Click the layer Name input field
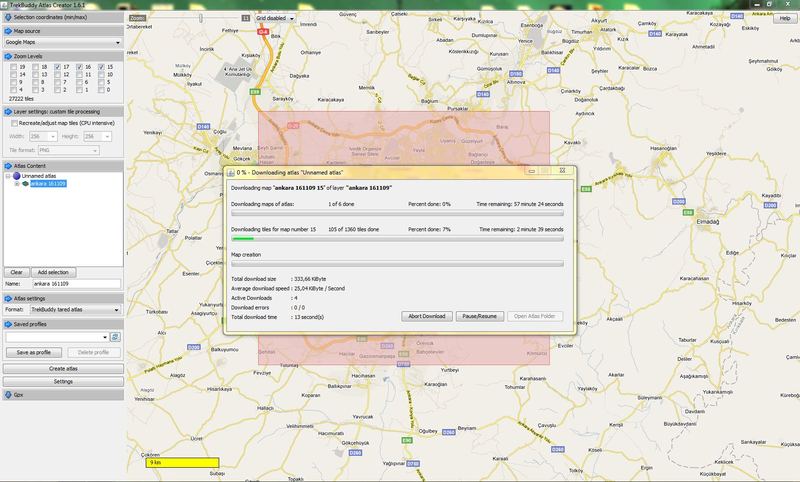800x482 pixels. coord(77,284)
